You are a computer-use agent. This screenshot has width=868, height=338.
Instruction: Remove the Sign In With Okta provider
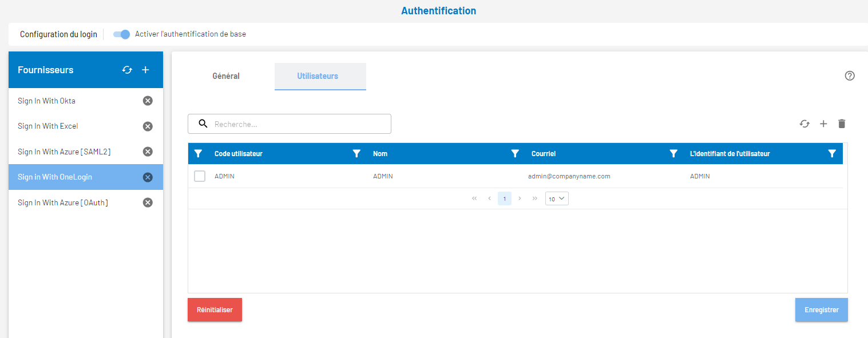148,101
